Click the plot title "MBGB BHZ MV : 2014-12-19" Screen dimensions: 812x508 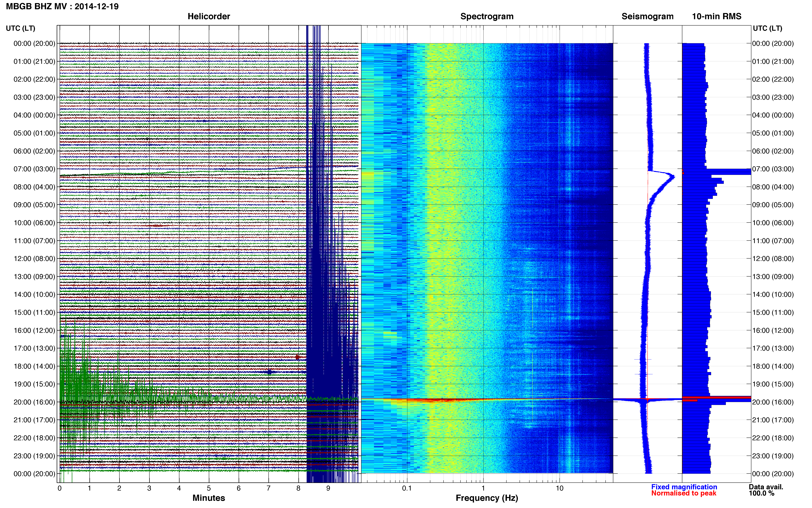point(62,6)
